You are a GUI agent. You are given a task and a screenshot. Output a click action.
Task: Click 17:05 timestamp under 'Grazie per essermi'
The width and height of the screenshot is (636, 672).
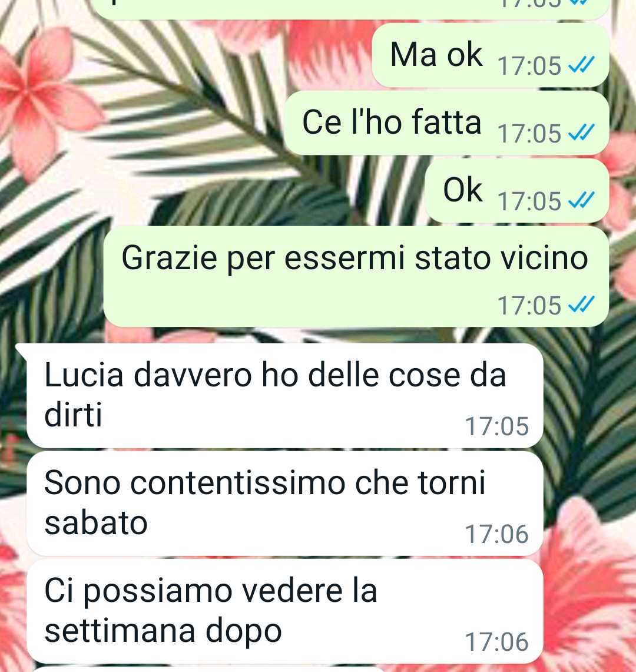coord(529,305)
